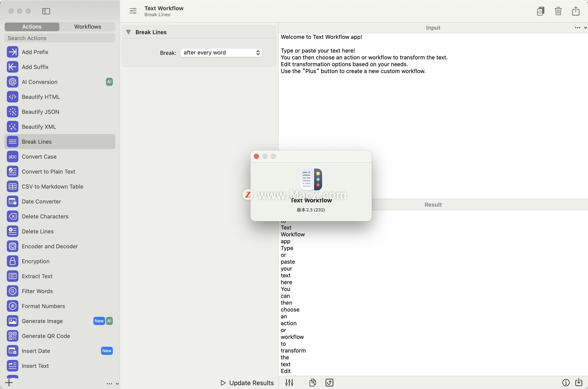
Task: Click the Beautify XML icon
Action: pos(13,127)
